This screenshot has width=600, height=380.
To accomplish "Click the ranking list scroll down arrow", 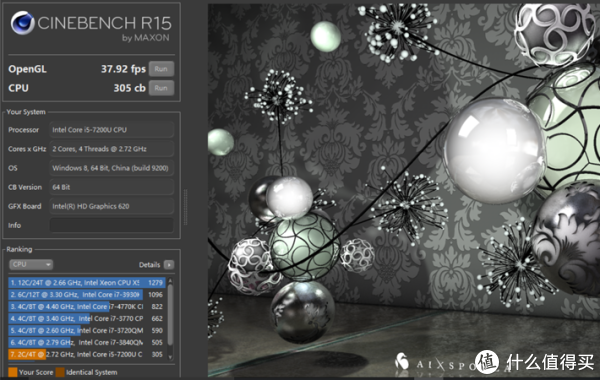I will point(170,357).
